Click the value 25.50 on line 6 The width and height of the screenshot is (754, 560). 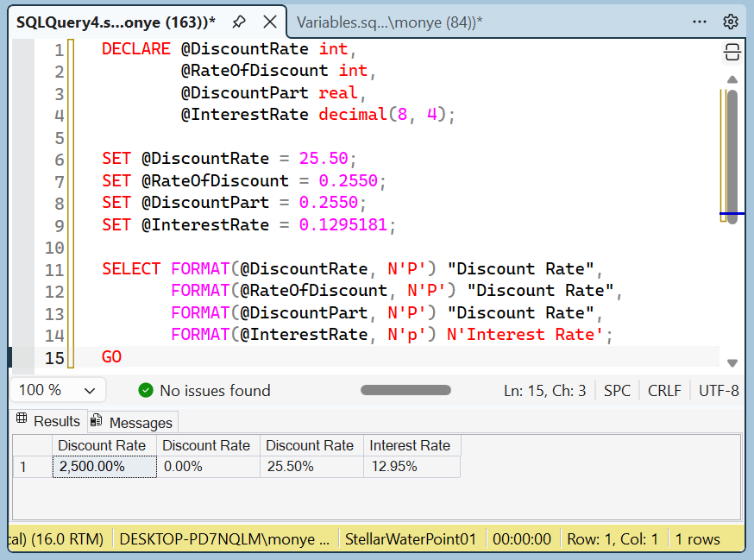pyautogui.click(x=324, y=158)
